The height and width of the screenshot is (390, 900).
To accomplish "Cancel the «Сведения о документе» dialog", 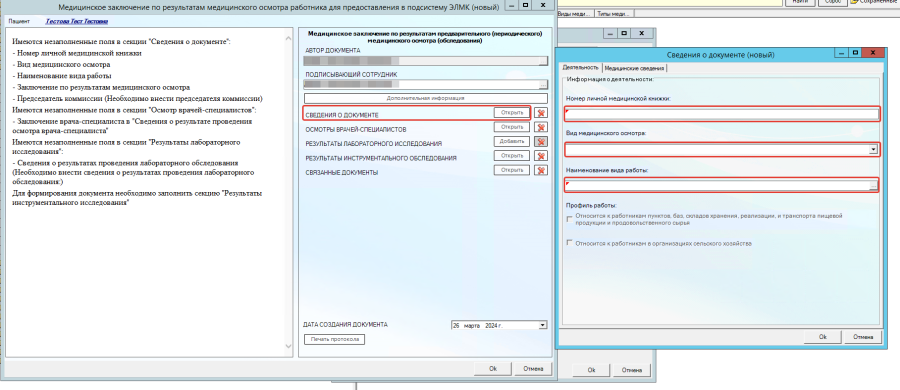I will coord(863,337).
